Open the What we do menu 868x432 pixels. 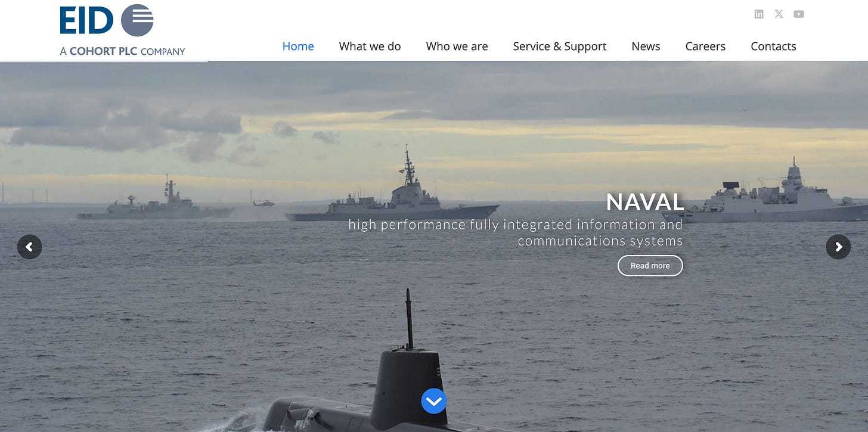tap(370, 46)
